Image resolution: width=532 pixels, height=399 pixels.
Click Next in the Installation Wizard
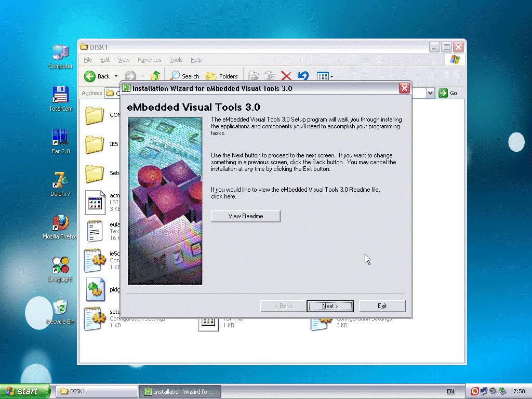pyautogui.click(x=330, y=306)
